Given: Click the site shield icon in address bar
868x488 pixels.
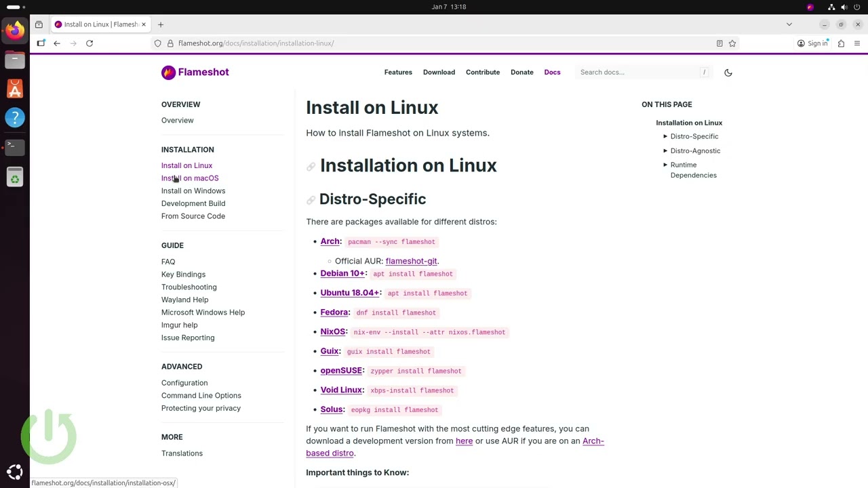Looking at the screenshot, I should pyautogui.click(x=157, y=43).
